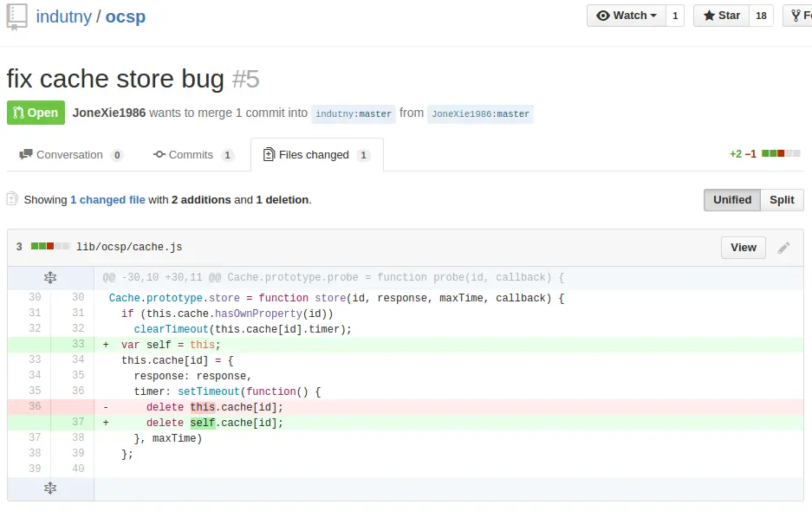
Task: Click the stargazers count 18
Action: point(761,16)
